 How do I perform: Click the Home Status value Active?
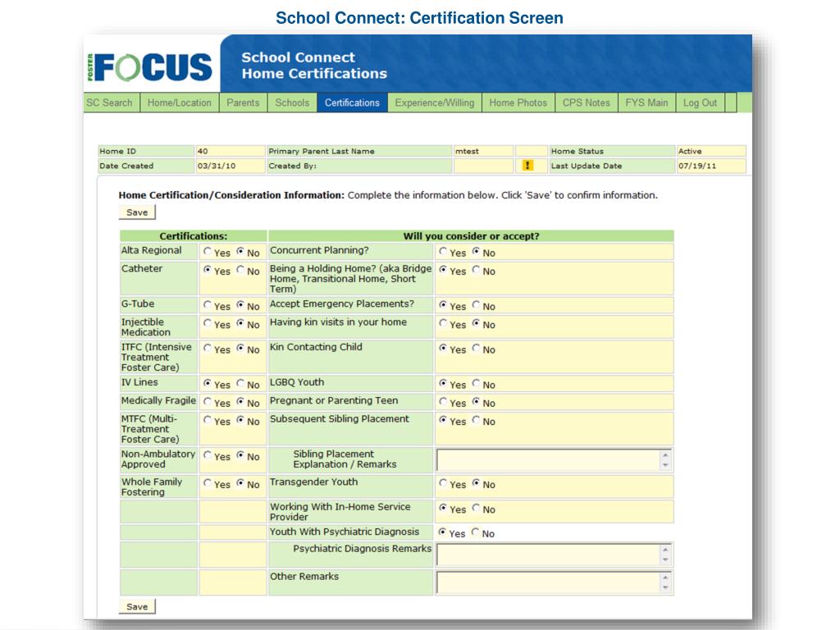point(690,151)
